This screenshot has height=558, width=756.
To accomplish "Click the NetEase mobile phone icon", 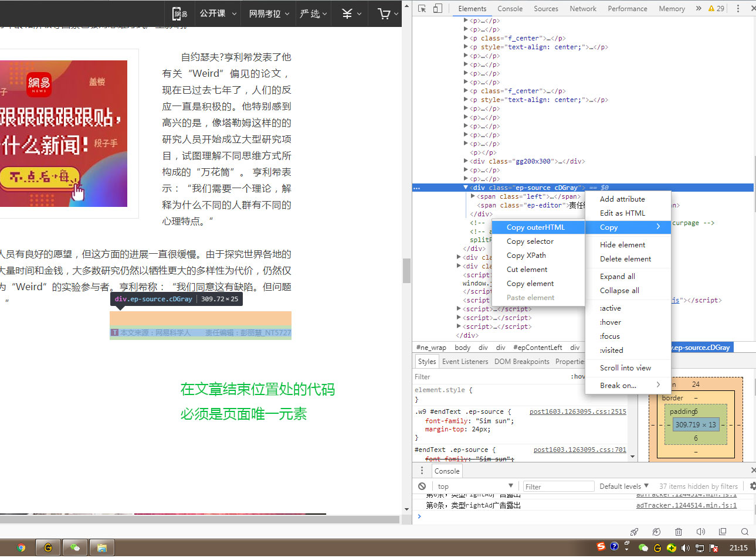I will [179, 13].
